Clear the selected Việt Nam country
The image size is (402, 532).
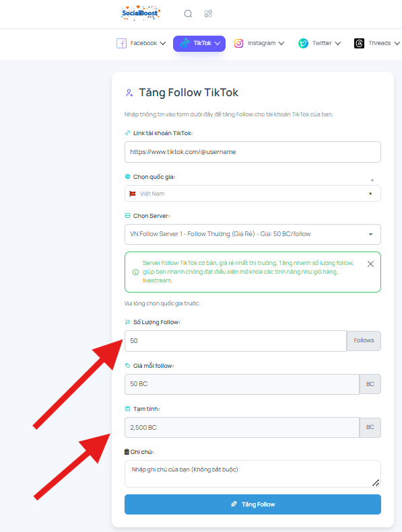pyautogui.click(x=370, y=194)
